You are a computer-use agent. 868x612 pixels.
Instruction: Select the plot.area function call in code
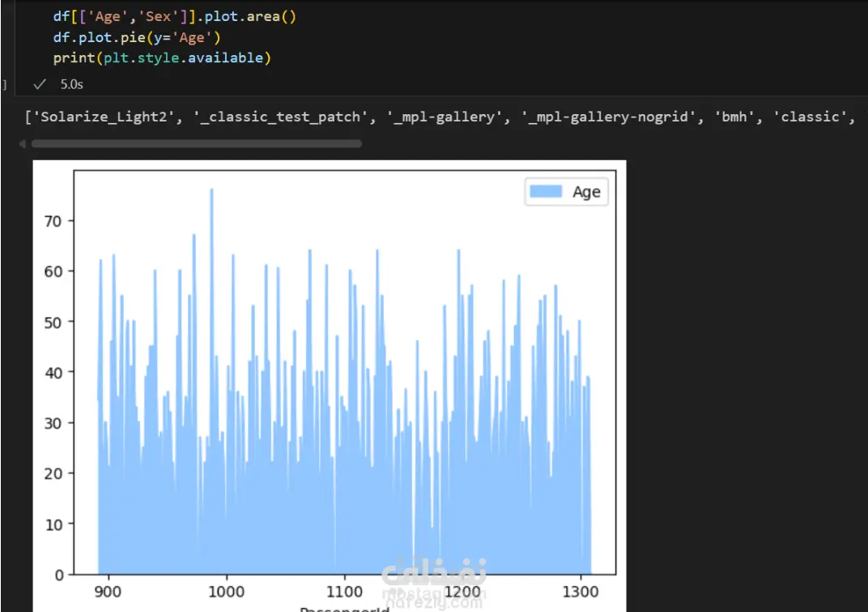[249, 15]
